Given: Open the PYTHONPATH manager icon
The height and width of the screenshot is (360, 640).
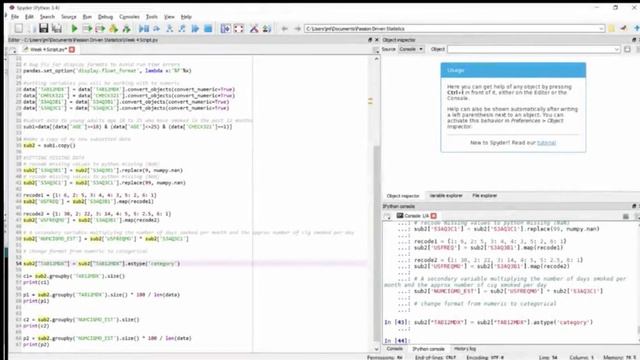Looking at the screenshot, I should click(x=267, y=29).
